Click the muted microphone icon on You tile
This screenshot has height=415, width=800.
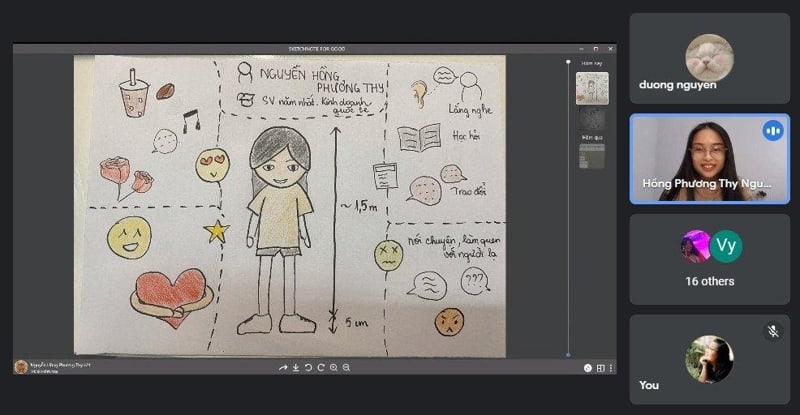[x=772, y=332]
